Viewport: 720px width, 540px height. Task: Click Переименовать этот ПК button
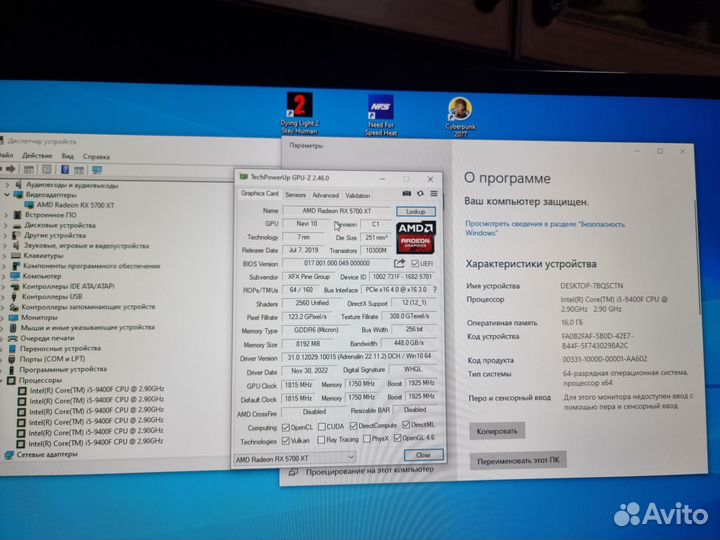(518, 461)
